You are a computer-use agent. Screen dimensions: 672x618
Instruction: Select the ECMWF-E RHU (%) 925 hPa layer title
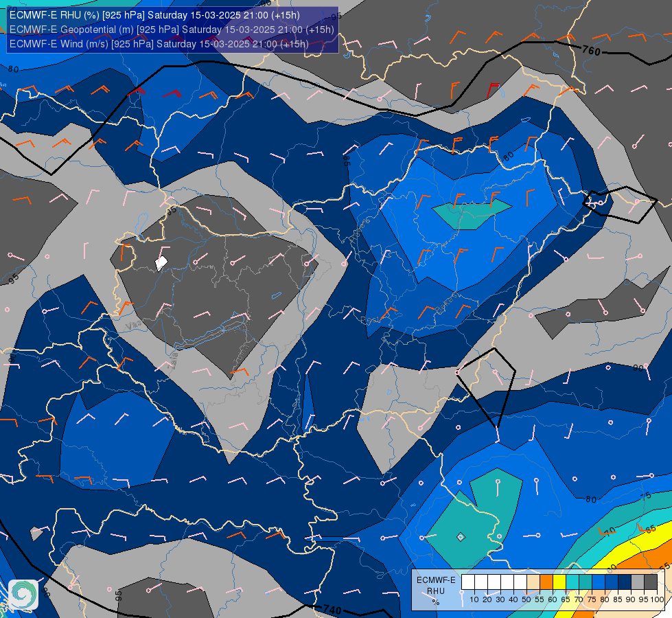[x=154, y=15]
